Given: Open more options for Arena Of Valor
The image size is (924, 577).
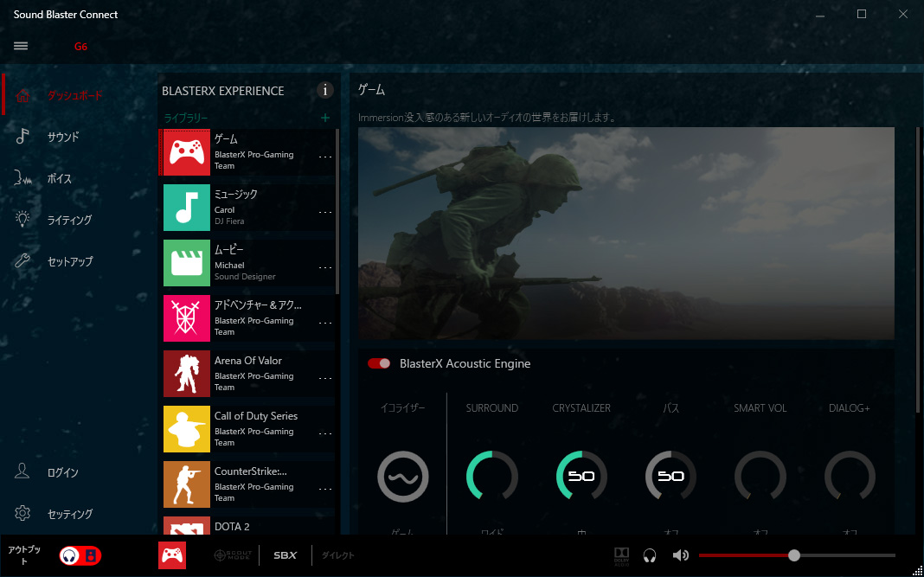Looking at the screenshot, I should pos(324,378).
